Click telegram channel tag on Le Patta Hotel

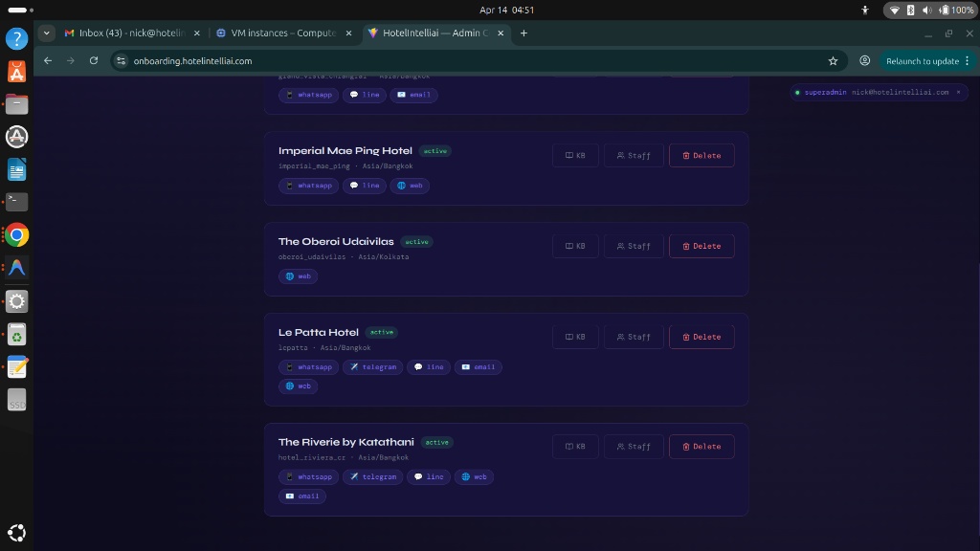click(x=372, y=367)
